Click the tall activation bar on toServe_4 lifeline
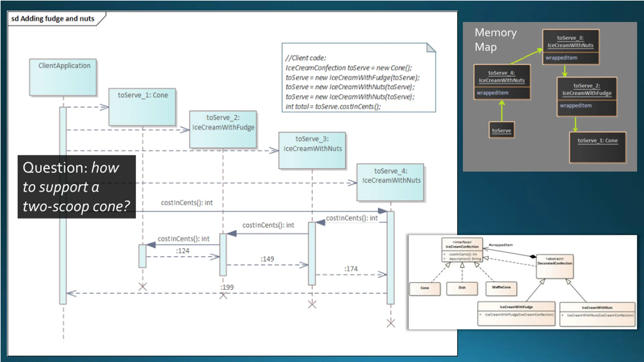The image size is (644, 362). coord(390,258)
